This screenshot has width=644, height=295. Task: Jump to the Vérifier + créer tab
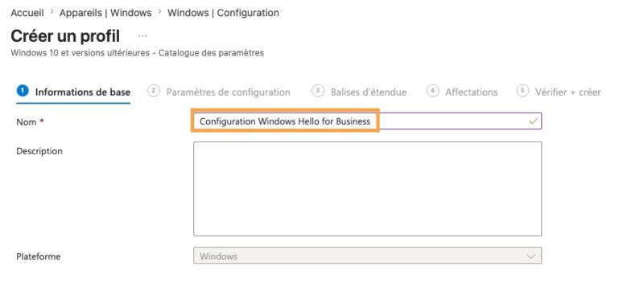[x=568, y=92]
